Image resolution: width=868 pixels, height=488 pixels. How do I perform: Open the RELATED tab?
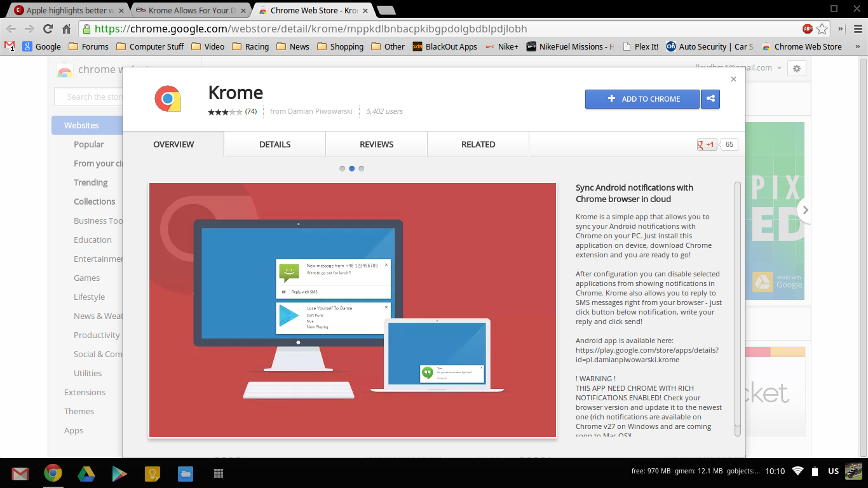(x=478, y=144)
